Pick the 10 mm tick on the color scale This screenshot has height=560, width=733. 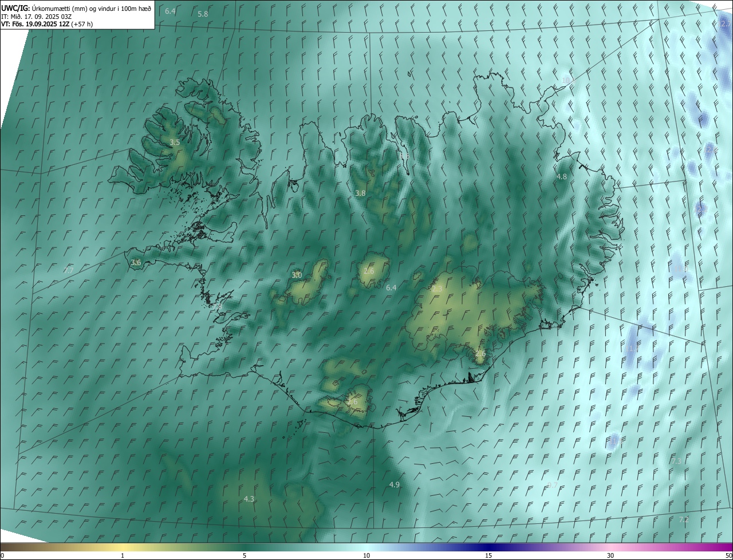point(366,555)
